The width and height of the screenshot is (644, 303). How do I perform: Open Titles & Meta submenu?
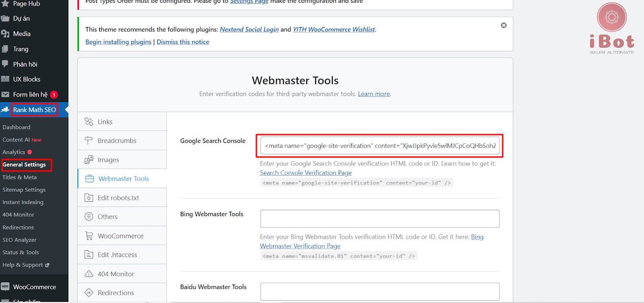[19, 177]
